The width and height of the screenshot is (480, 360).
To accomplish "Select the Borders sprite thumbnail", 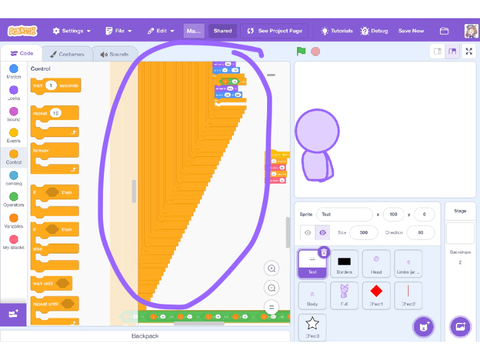I will pyautogui.click(x=344, y=263).
